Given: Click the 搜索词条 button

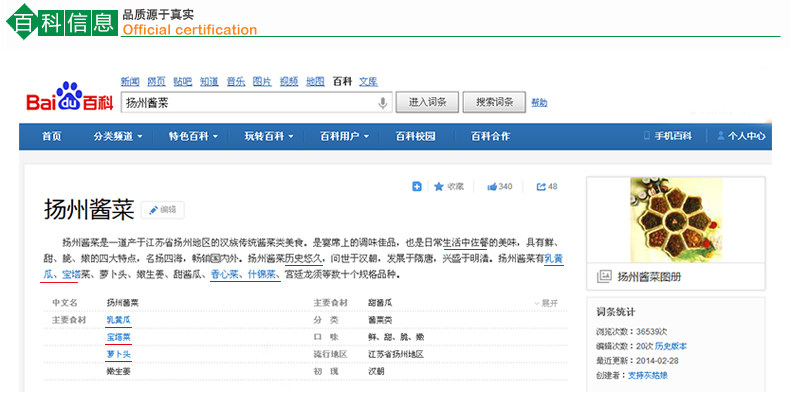Looking at the screenshot, I should 494,102.
